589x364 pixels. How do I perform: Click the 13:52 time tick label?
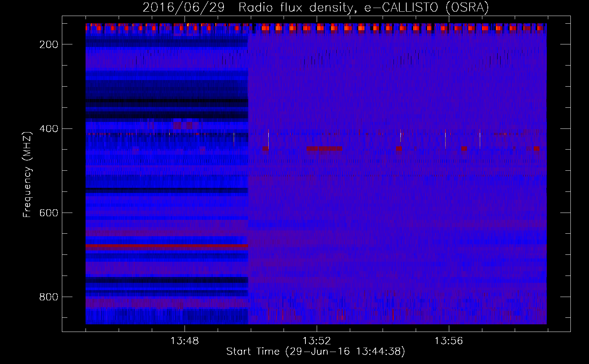point(317,341)
